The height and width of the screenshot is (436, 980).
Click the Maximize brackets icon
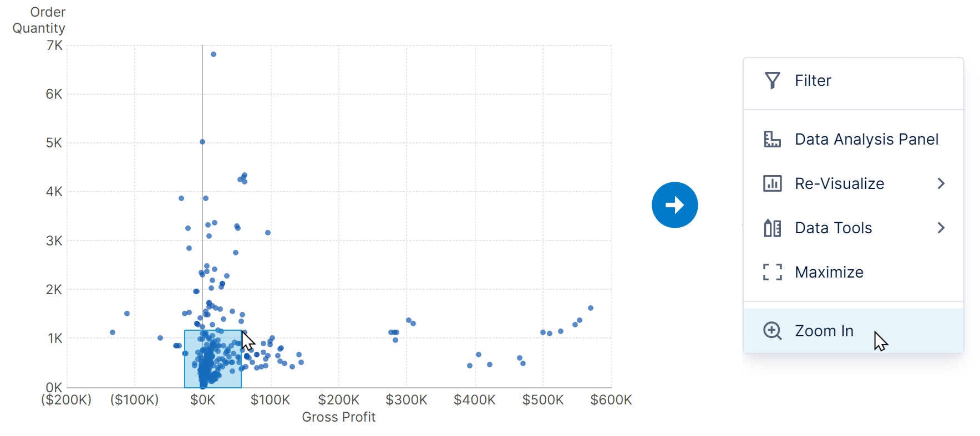pos(772,272)
